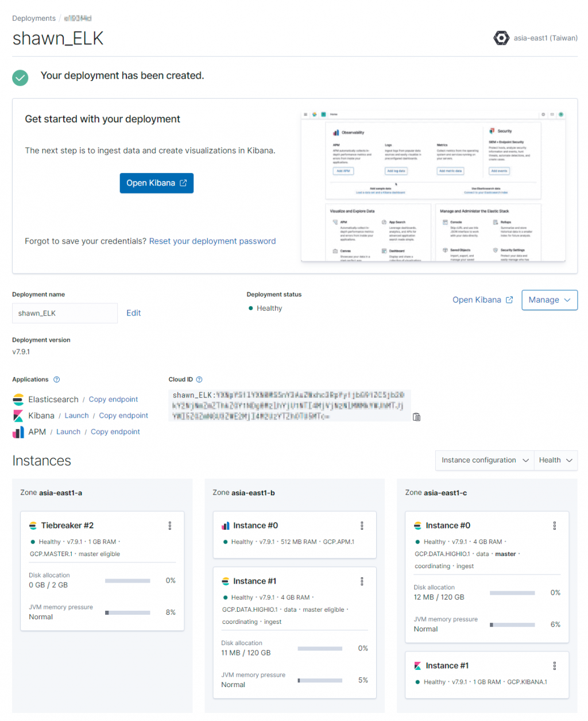Copy Cloud ID with the clipboard icon
Image resolution: width=588 pixels, height=721 pixels.
(x=417, y=417)
